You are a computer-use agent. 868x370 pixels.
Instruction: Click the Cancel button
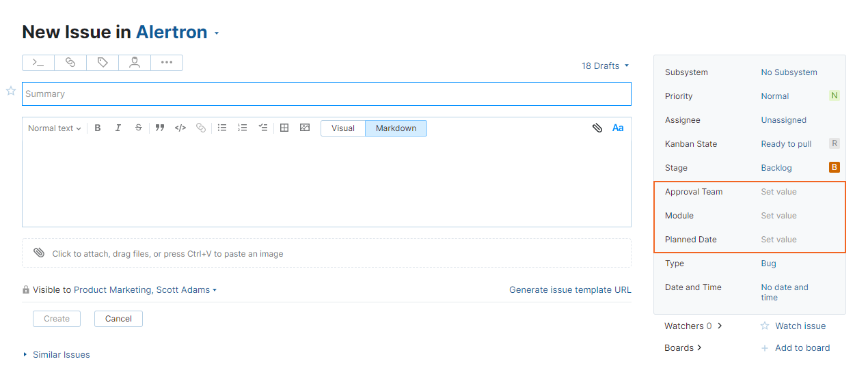(x=118, y=319)
